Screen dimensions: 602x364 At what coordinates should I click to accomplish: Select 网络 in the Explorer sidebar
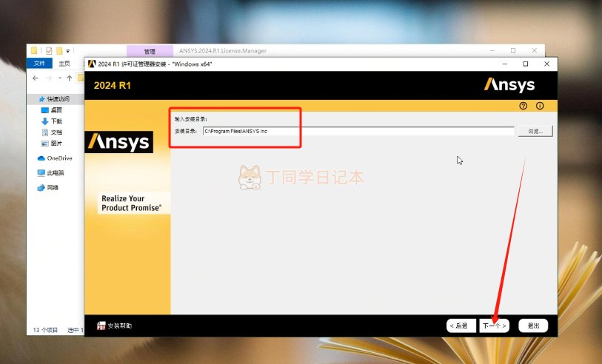[x=48, y=188]
